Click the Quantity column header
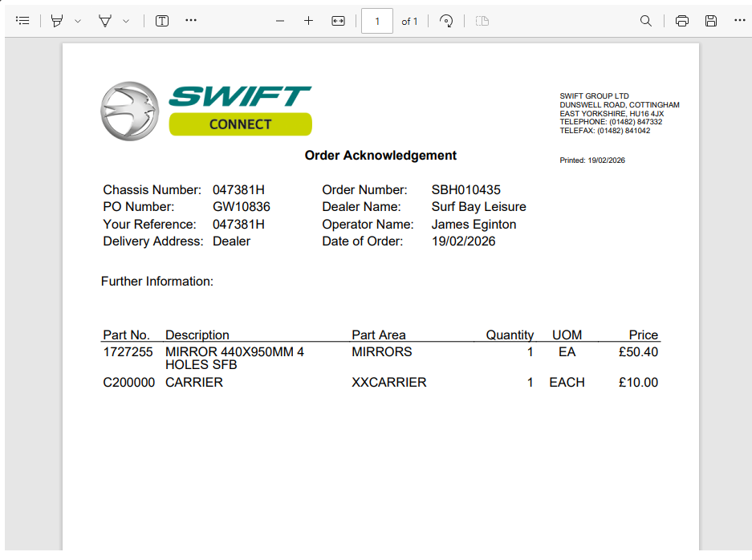Image resolution: width=752 pixels, height=560 pixels. pyautogui.click(x=510, y=335)
